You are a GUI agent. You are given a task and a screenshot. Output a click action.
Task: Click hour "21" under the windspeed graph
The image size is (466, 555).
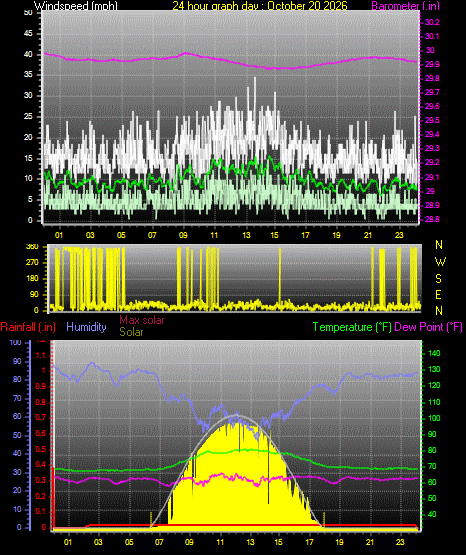click(x=368, y=235)
